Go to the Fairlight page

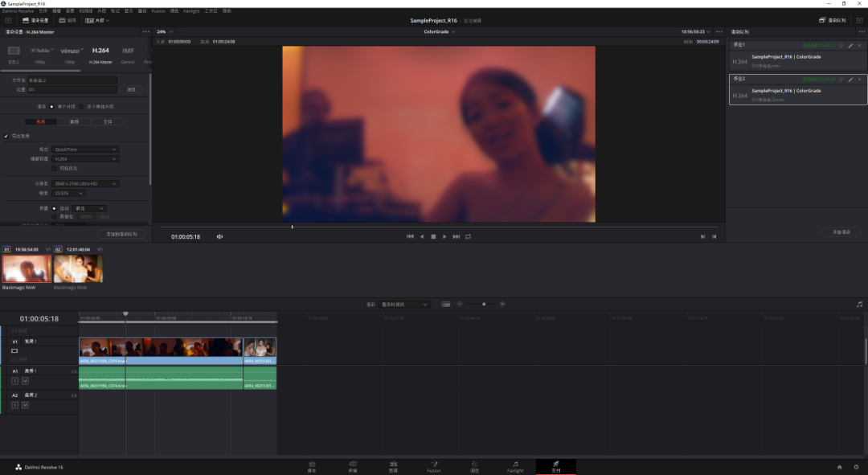point(515,467)
